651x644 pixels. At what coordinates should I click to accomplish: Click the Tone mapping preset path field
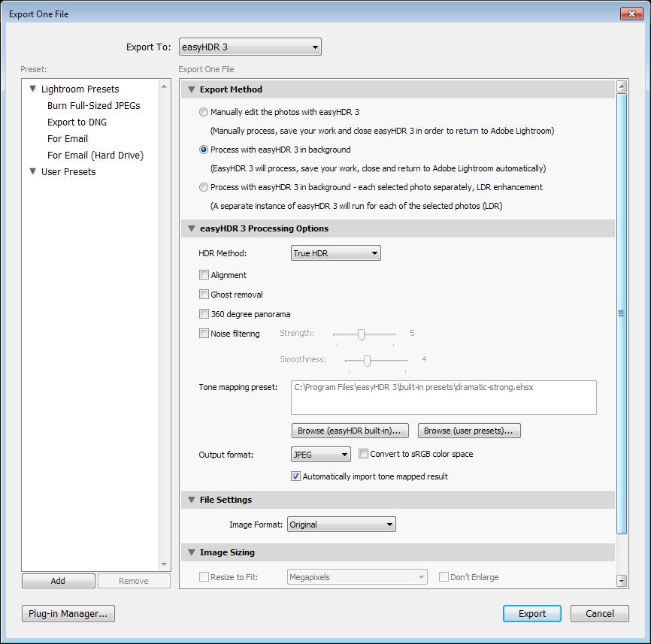pos(444,398)
